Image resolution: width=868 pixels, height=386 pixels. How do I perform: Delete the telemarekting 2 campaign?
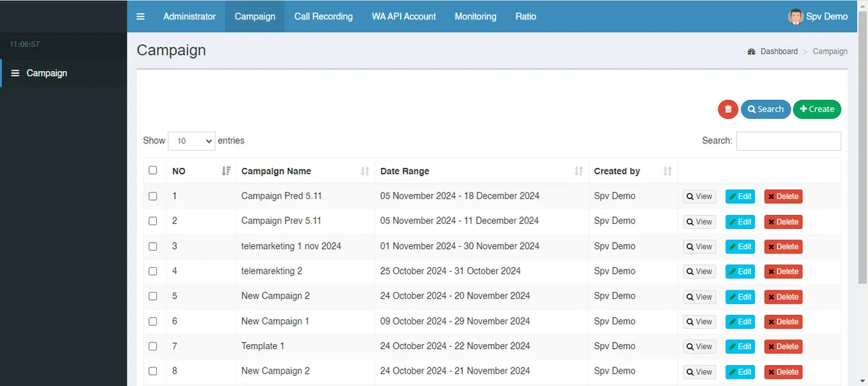tap(783, 272)
